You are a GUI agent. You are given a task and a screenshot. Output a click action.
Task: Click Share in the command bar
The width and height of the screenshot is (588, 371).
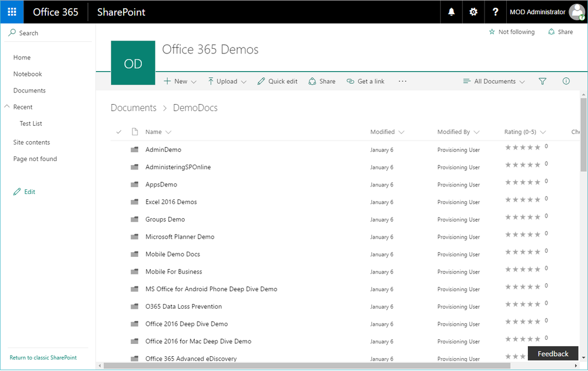[322, 81]
